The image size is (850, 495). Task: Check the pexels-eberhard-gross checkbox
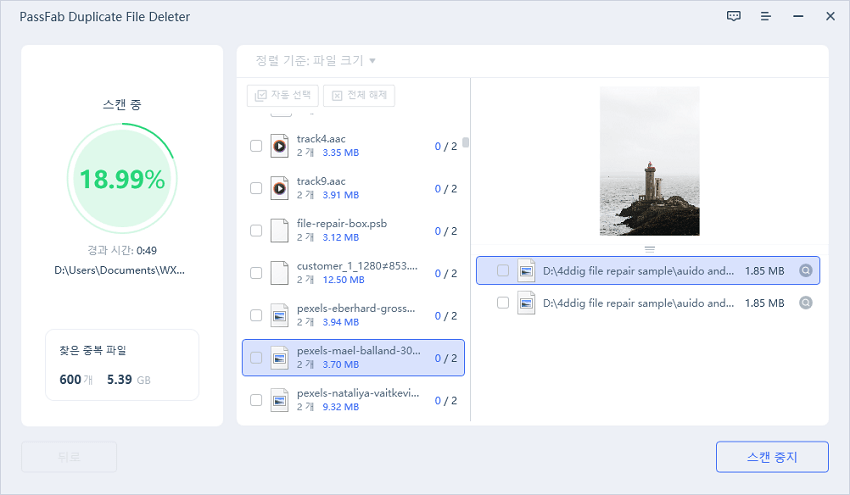(x=256, y=315)
